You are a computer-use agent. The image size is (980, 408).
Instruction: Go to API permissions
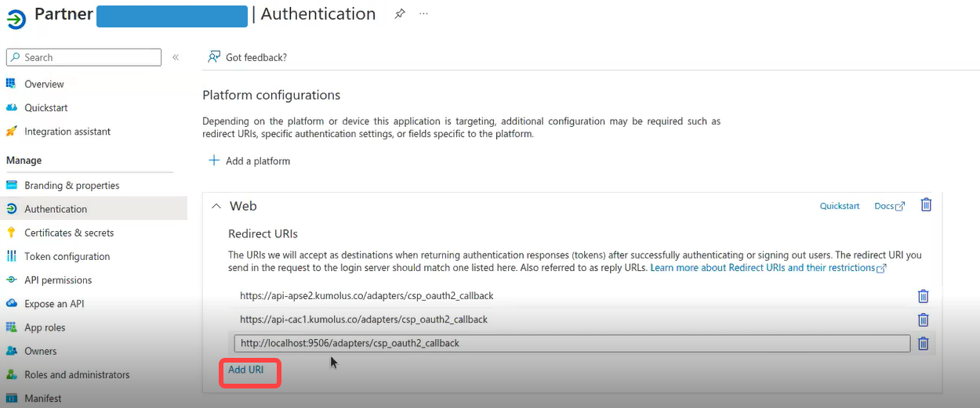[58, 280]
